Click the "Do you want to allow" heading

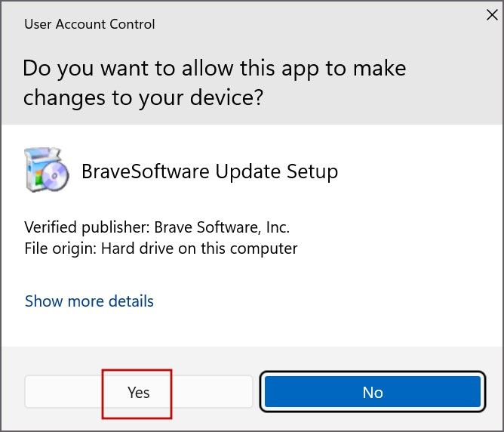point(214,68)
